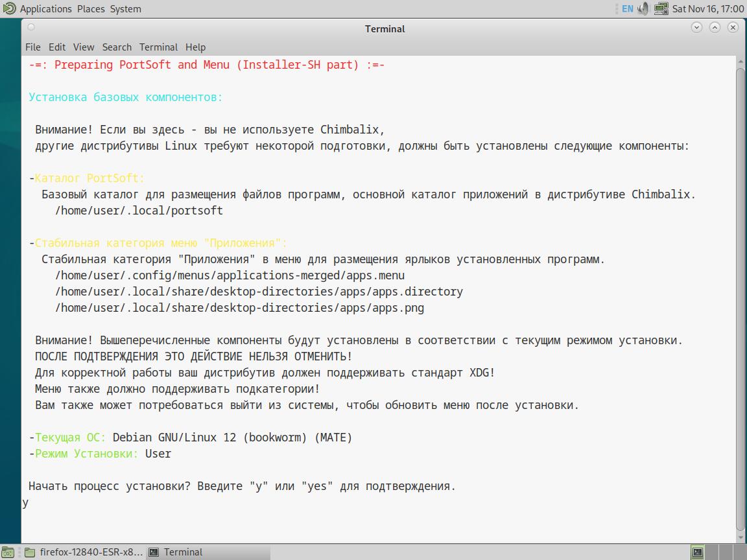Click the line starting 'другие дистрибутивы Linux'
Image resolution: width=747 pixels, height=560 pixels.
pos(362,146)
